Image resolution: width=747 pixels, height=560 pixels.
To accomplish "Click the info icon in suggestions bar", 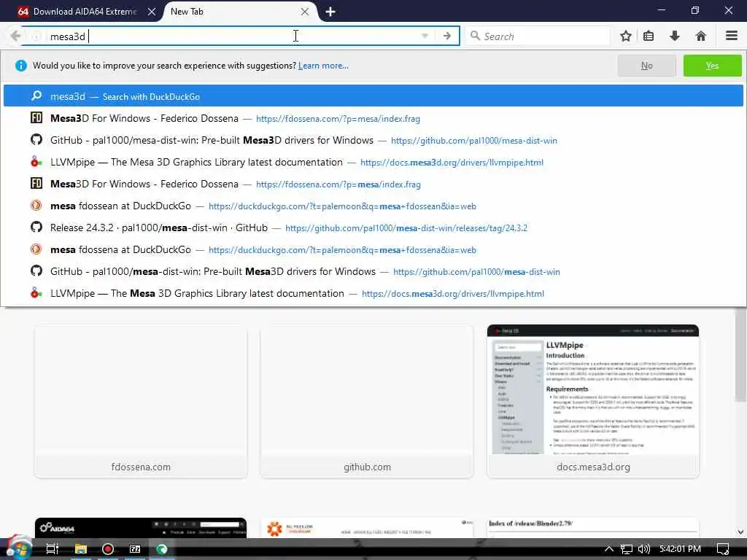I will coord(21,66).
